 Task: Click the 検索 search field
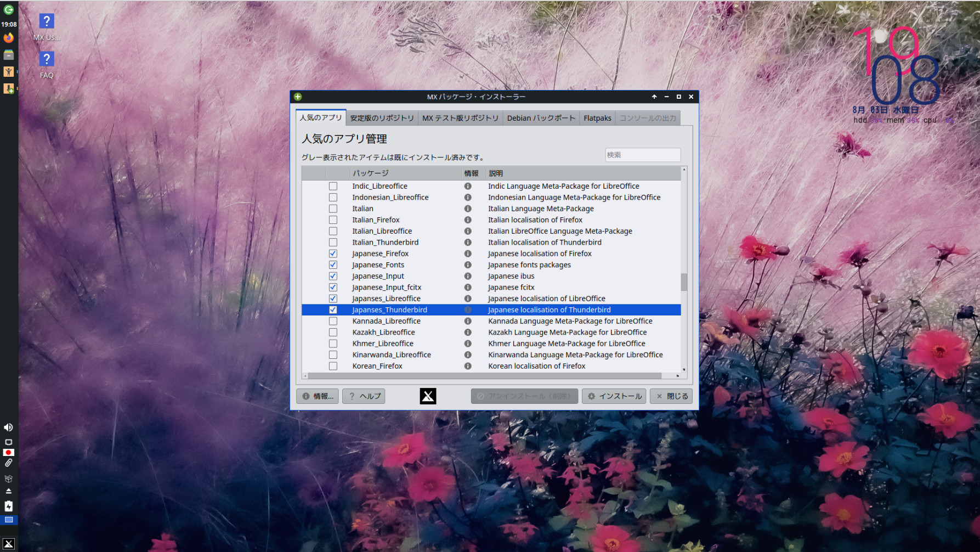[643, 155]
